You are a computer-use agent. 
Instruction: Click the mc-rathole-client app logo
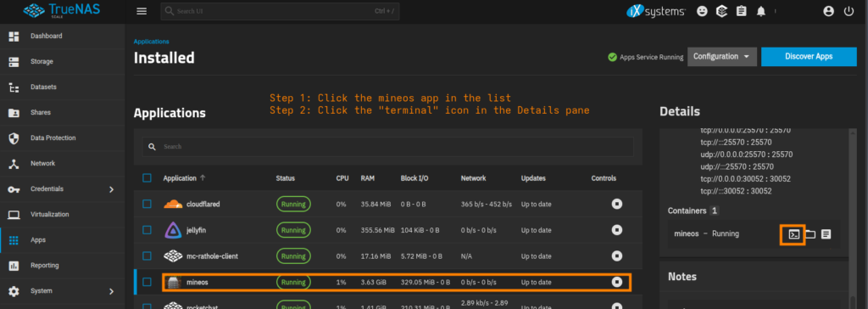point(173,256)
